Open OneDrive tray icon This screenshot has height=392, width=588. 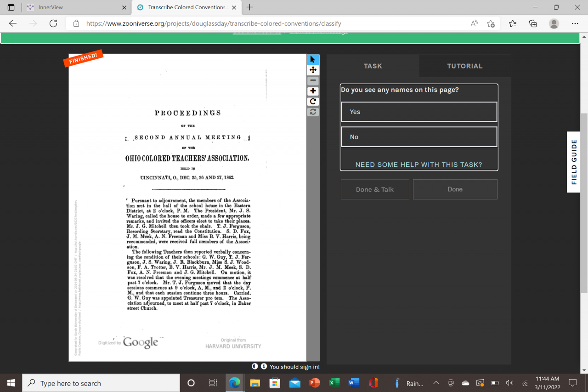(x=465, y=383)
